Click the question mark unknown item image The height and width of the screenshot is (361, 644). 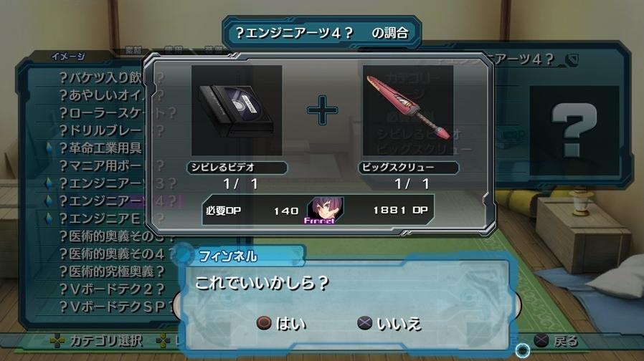coord(574,130)
